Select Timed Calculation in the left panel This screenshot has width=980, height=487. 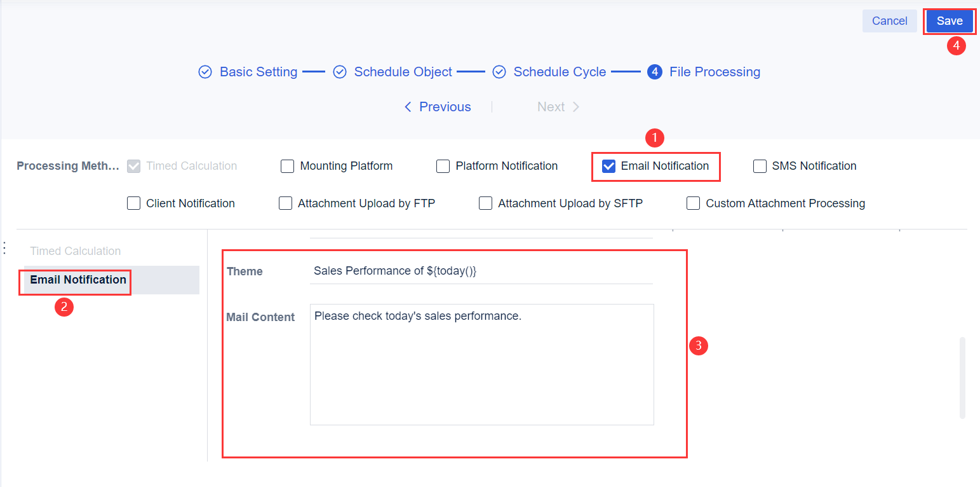75,251
